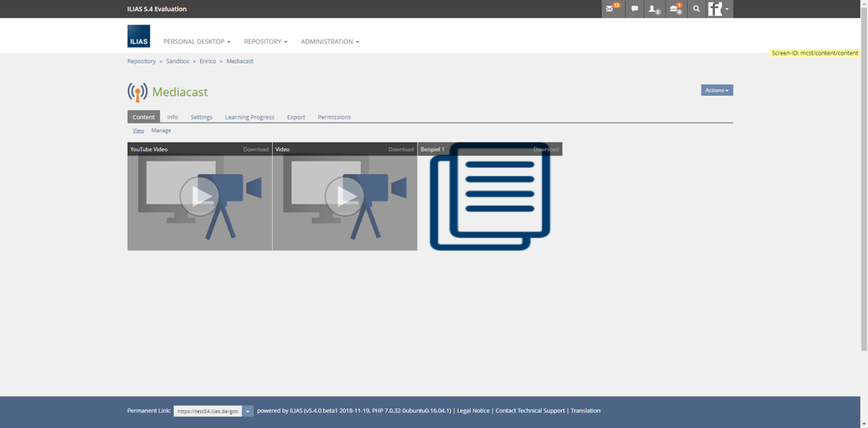The width and height of the screenshot is (868, 428).
Task: Go to Enrico in the breadcrumb
Action: point(208,61)
